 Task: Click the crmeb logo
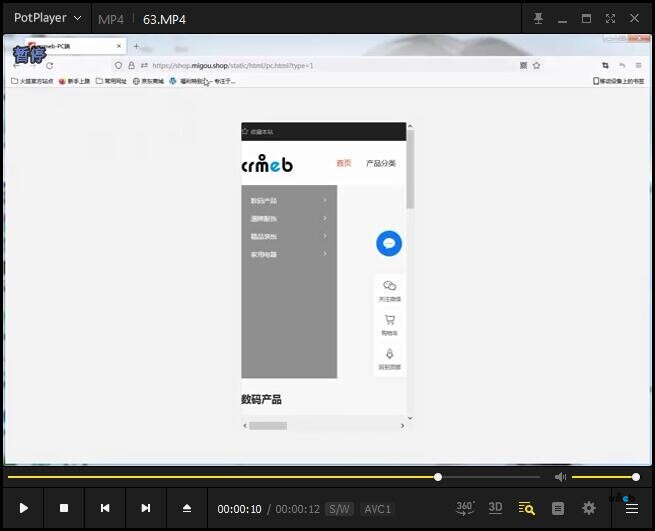tap(267, 164)
